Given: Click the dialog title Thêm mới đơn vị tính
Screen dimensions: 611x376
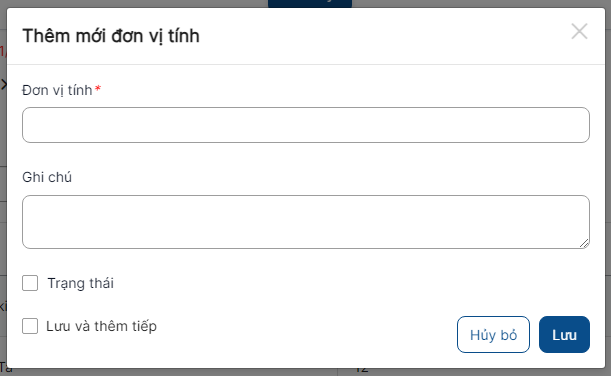Looking at the screenshot, I should coord(111,36).
